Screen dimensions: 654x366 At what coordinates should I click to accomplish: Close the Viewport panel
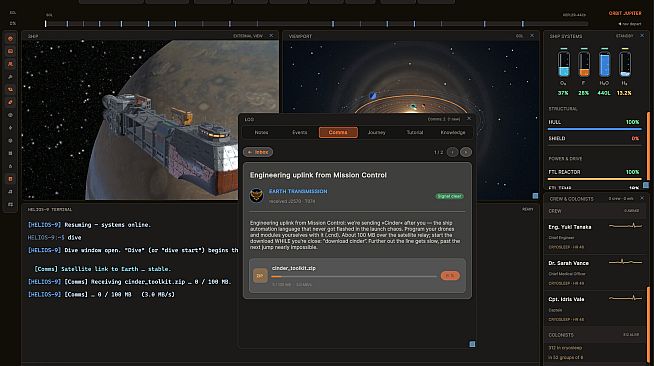coord(532,36)
